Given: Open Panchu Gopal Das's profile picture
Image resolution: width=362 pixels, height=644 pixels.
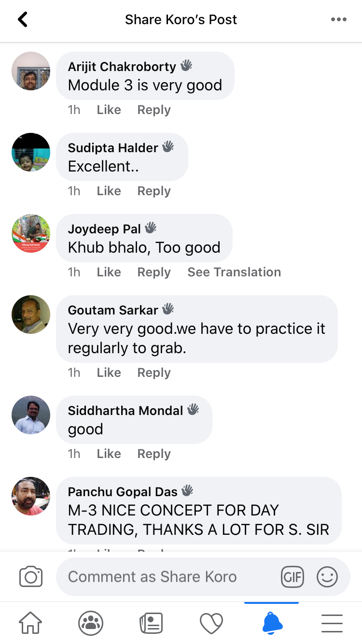Looking at the screenshot, I should point(31,496).
